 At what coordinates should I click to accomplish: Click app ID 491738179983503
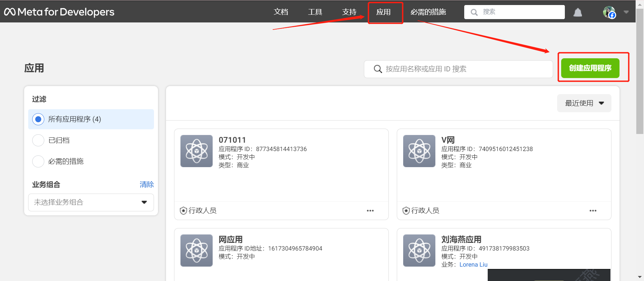click(504, 249)
